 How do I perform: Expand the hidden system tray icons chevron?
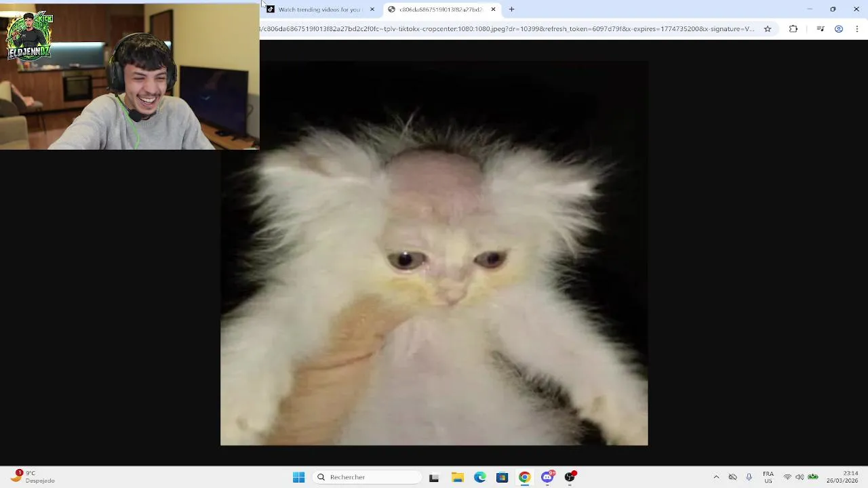(x=716, y=477)
